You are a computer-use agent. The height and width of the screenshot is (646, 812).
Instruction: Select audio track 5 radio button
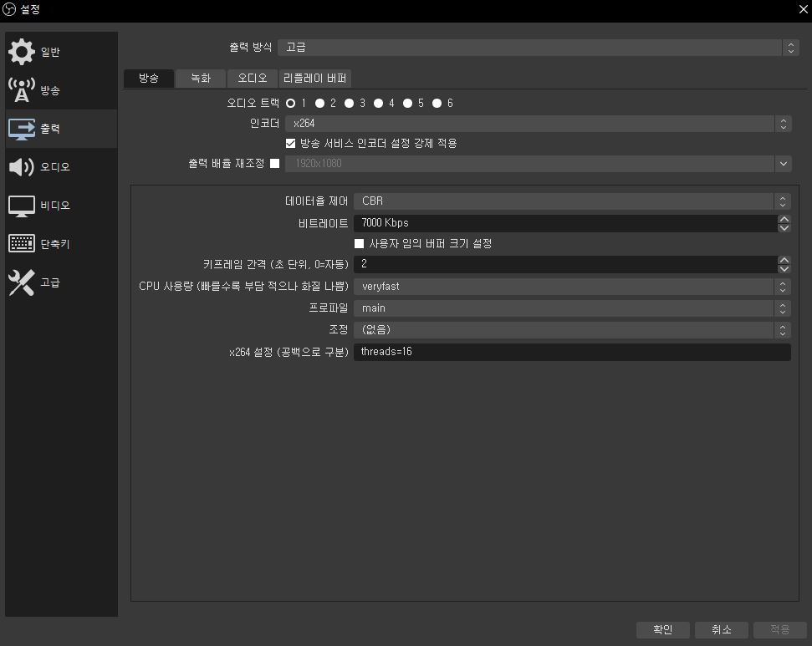tap(407, 104)
